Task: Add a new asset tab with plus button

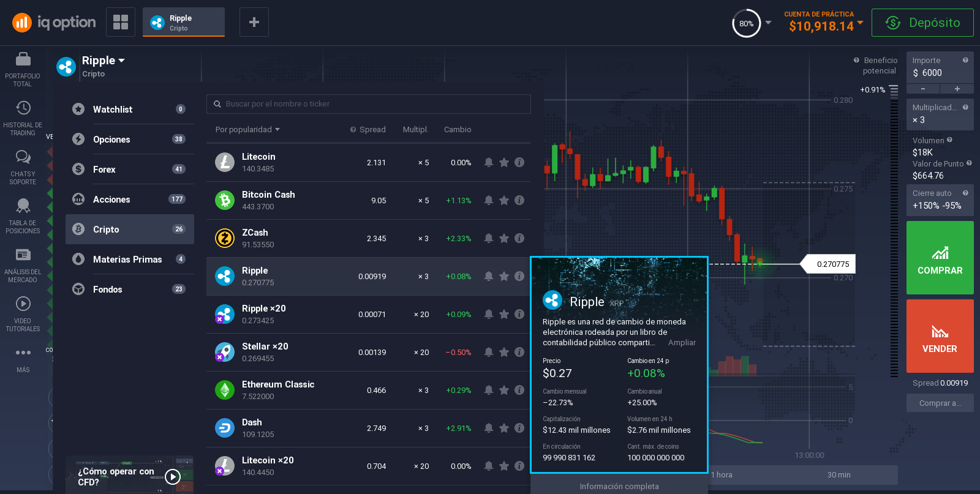Action: coord(254,22)
